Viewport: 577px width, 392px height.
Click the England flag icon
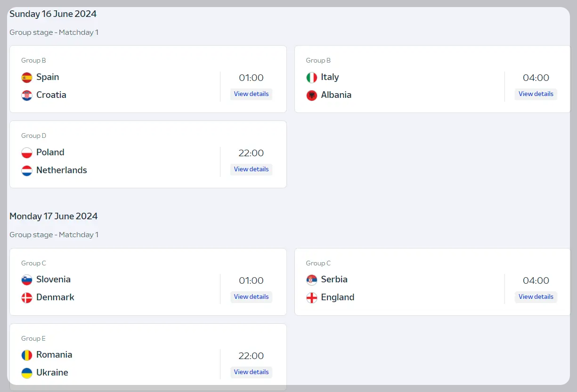312,298
